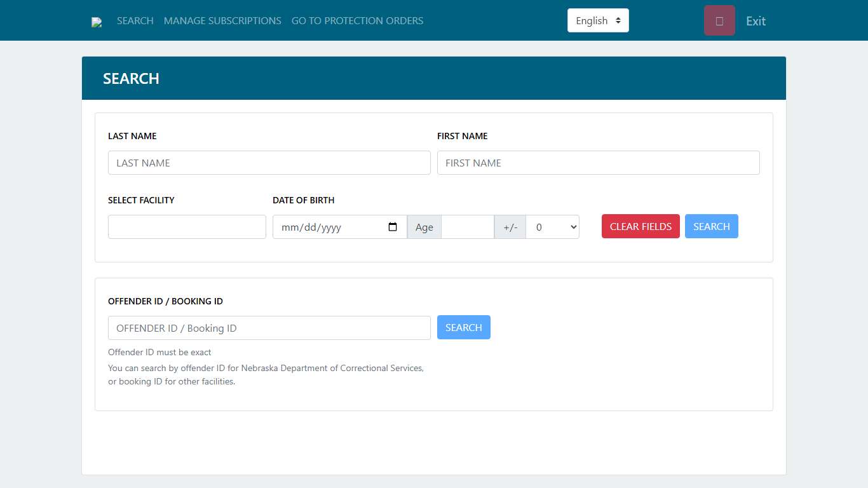
Task: Open MANAGE SUBSCRIPTIONS from the navigation bar
Action: (222, 20)
